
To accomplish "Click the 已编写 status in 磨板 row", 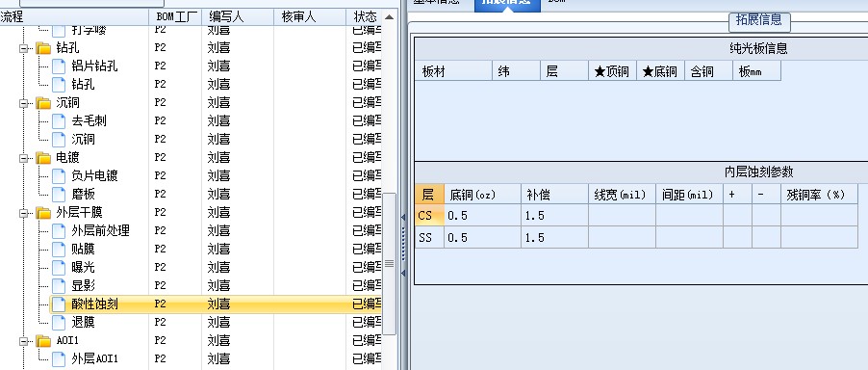I will tap(367, 195).
